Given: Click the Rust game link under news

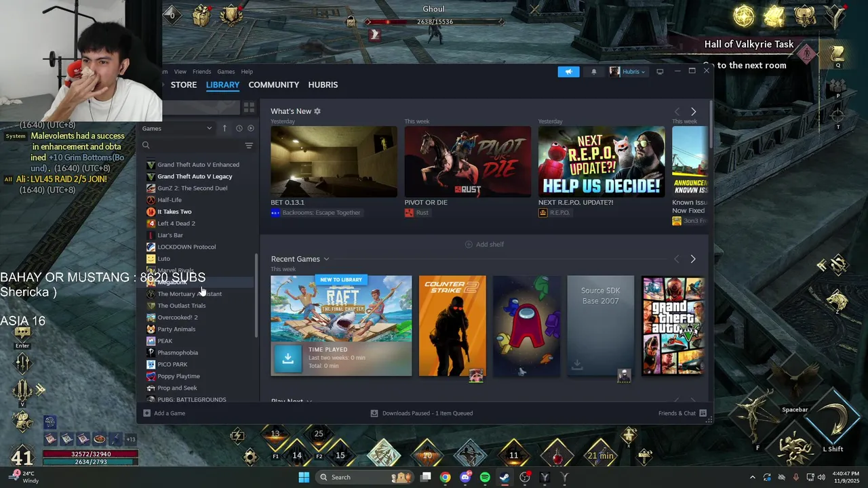Looking at the screenshot, I should click(422, 213).
